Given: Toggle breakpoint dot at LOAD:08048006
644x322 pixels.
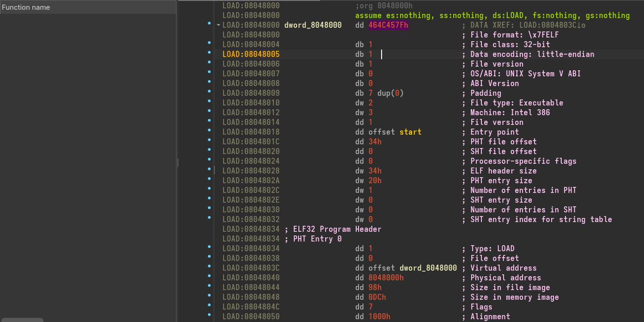Looking at the screenshot, I should click(209, 62).
